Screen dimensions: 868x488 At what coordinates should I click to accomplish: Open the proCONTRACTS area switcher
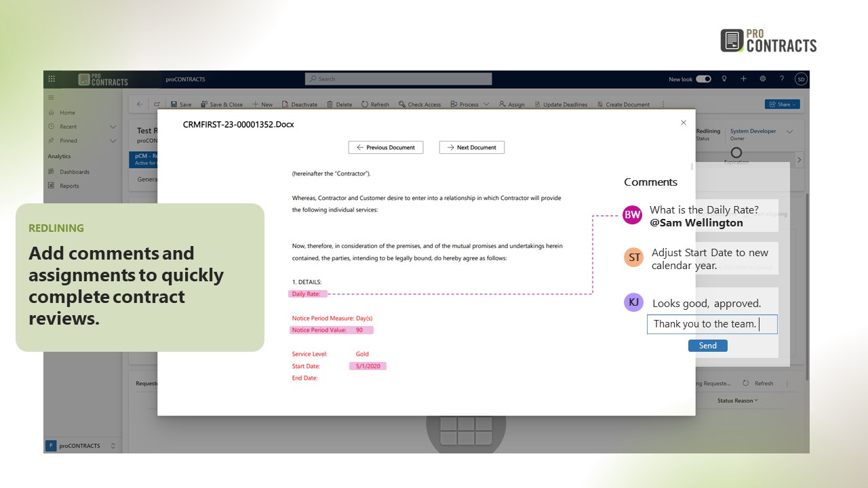[81, 445]
